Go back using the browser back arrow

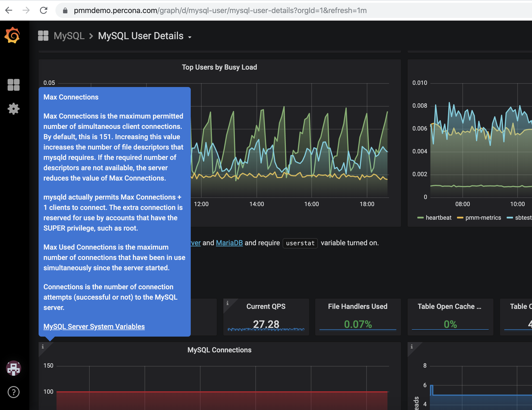[x=9, y=10]
